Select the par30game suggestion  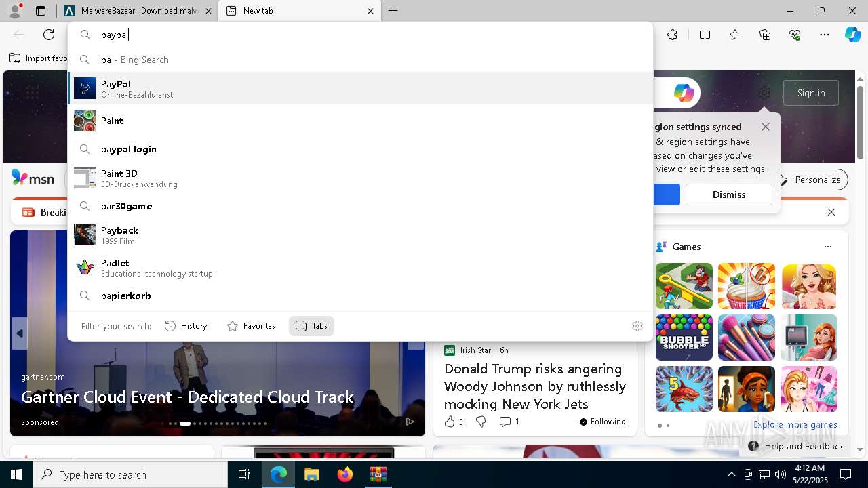coord(360,206)
